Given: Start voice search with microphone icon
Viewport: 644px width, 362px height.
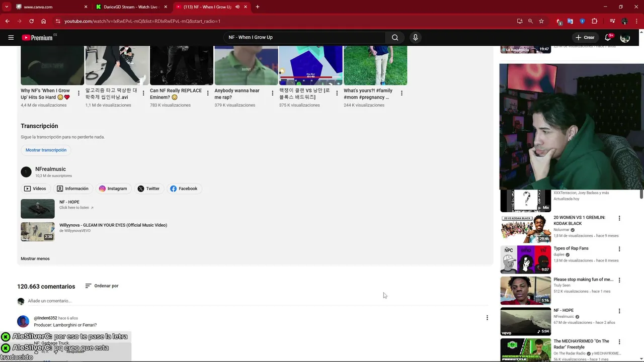Looking at the screenshot, I should tap(415, 37).
